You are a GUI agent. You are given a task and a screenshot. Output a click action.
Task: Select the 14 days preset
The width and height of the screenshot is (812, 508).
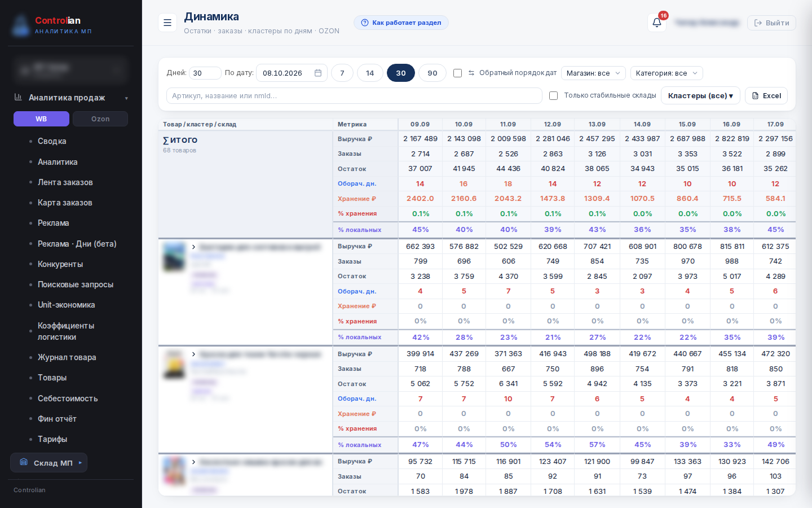coord(370,73)
